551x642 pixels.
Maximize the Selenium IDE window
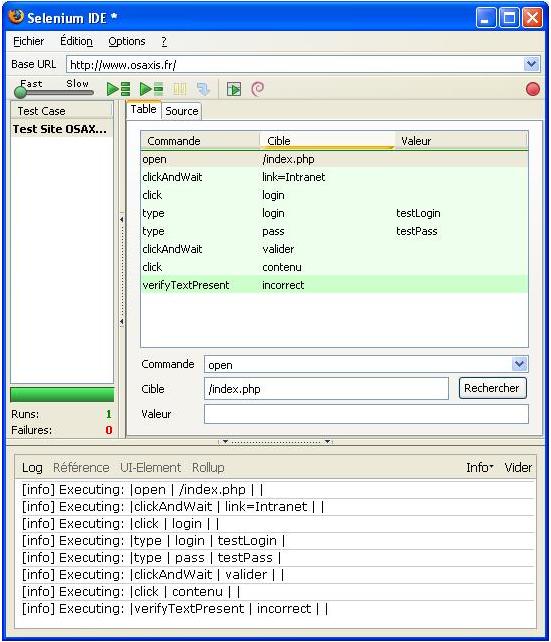[509, 18]
